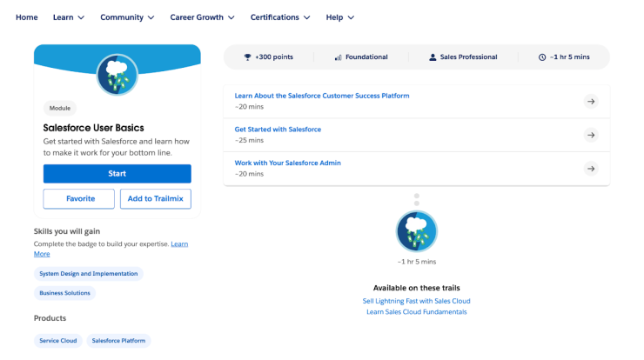Add module to Favorites

79,199
